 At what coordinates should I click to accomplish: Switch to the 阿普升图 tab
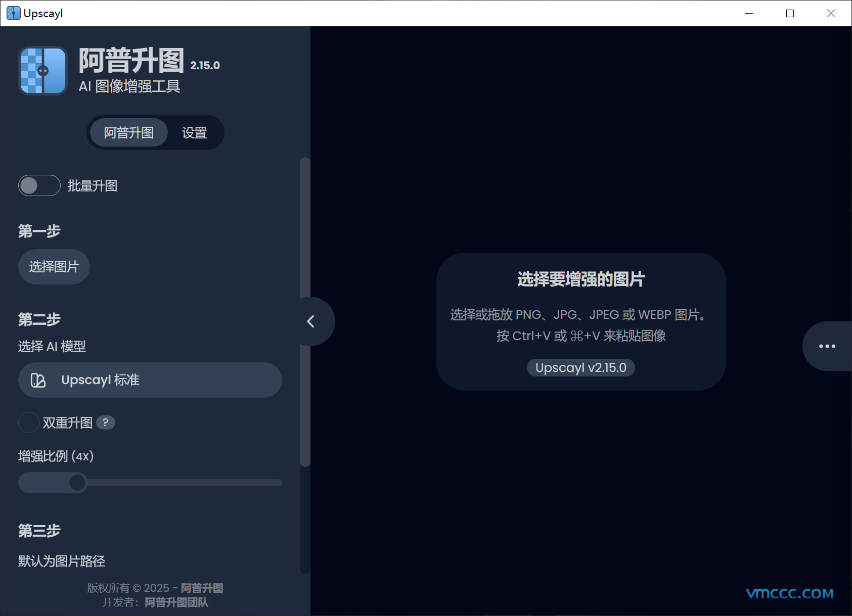129,133
